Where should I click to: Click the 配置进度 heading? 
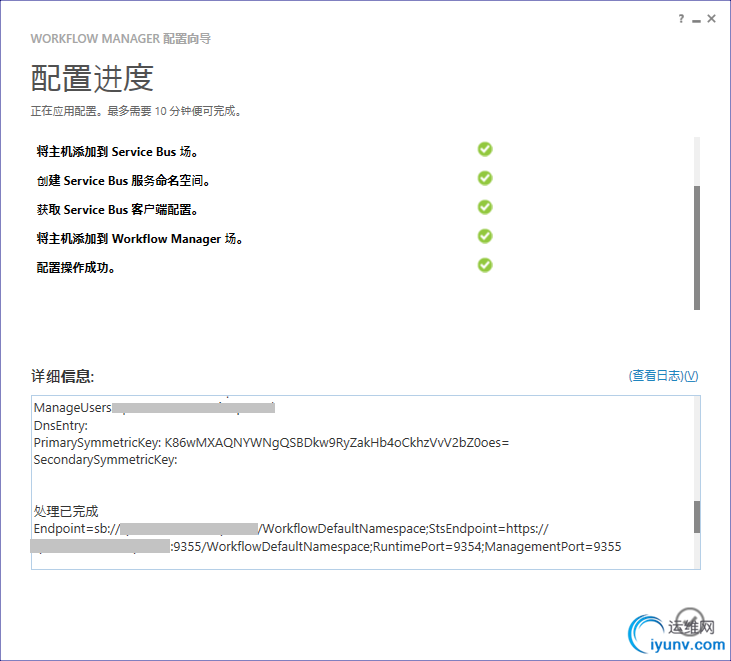[92, 78]
